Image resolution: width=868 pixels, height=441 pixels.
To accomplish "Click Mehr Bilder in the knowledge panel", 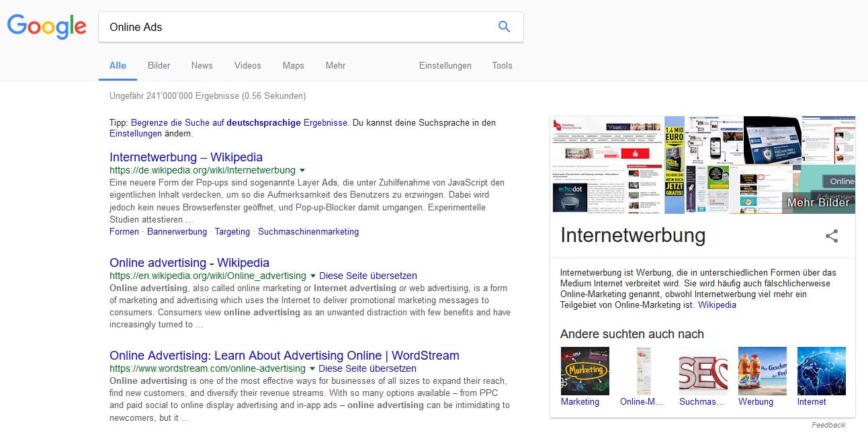I will [818, 202].
